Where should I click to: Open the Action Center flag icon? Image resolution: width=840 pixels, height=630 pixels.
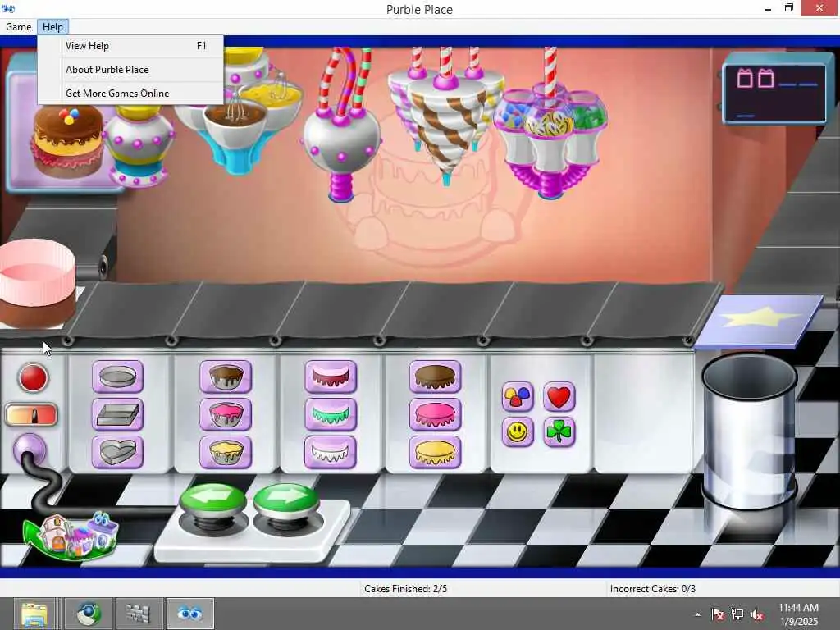pos(717,614)
